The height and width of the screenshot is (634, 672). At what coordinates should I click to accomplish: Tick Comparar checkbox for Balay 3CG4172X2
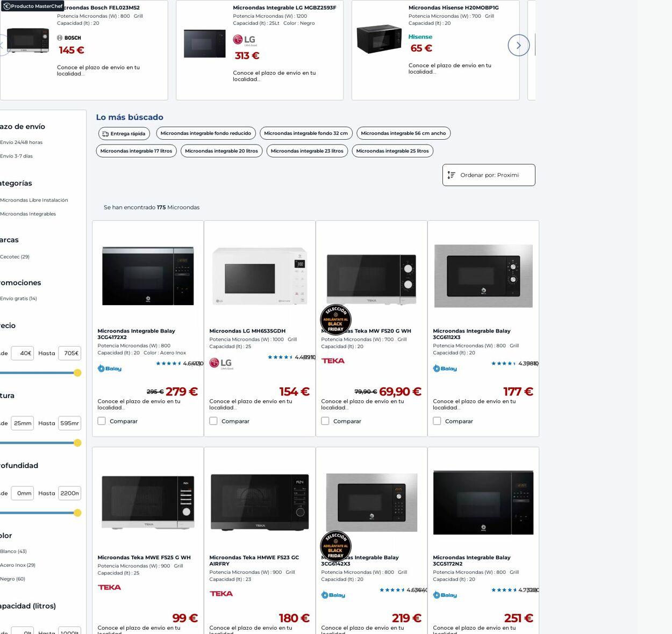(x=102, y=421)
